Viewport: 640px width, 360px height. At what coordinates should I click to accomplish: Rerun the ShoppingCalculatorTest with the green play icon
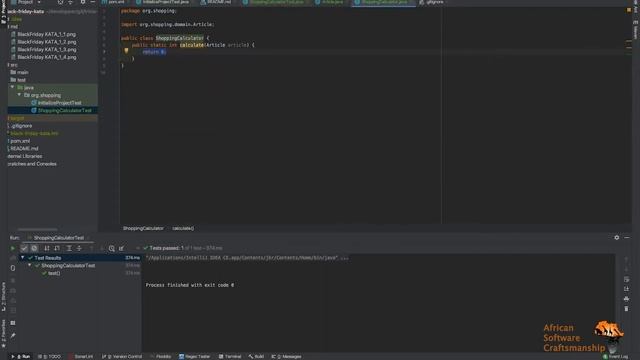tap(13, 248)
